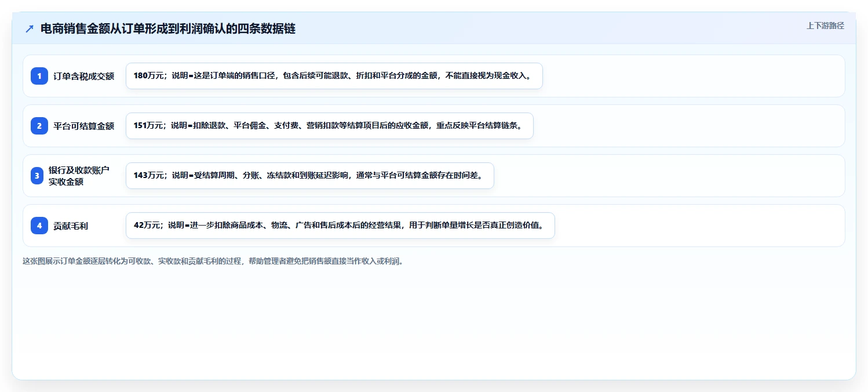
Task: Select step badge number 2
Action: coord(39,126)
